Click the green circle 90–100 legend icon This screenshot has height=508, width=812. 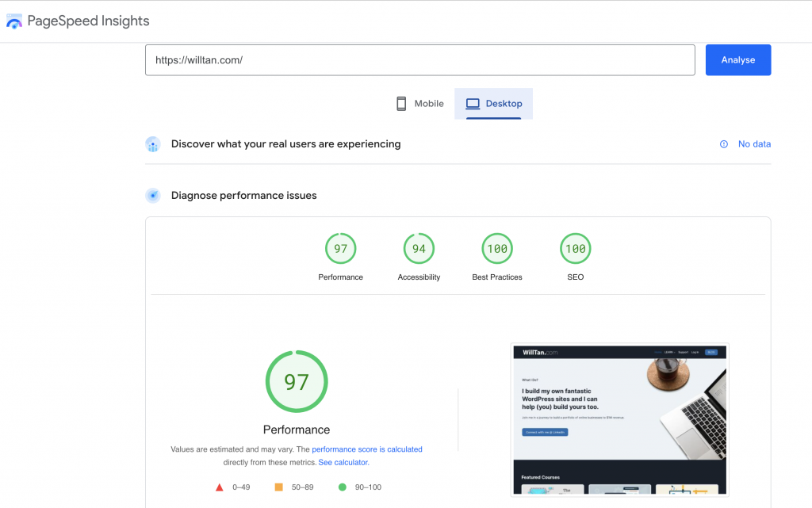click(x=343, y=487)
